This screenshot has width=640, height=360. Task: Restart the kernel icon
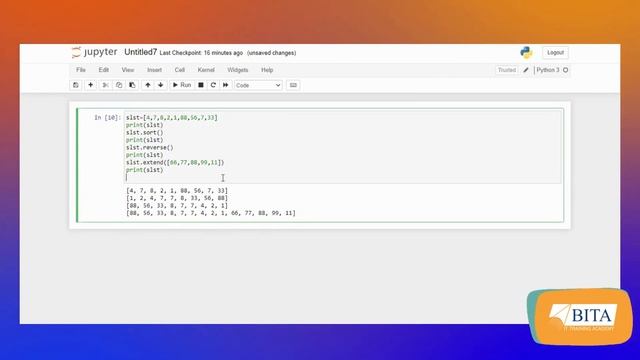213,85
